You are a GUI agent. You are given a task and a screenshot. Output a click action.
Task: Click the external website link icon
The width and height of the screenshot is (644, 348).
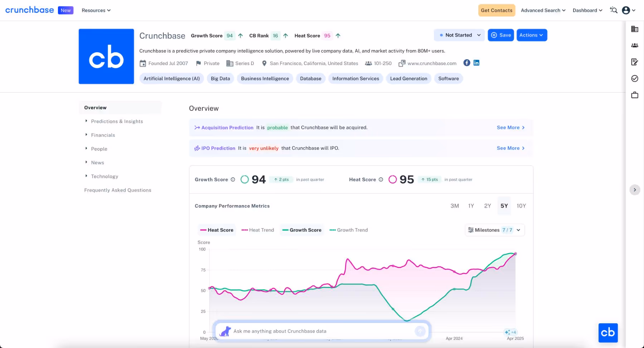402,63
